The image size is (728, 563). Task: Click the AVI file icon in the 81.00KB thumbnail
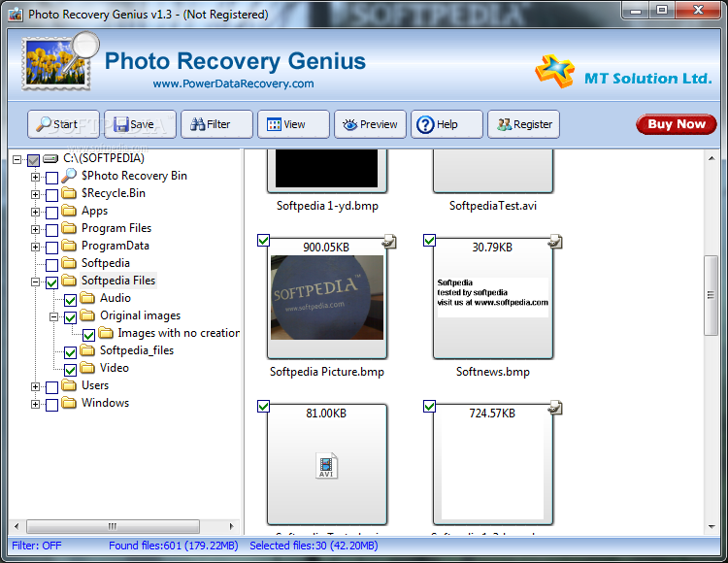click(326, 465)
